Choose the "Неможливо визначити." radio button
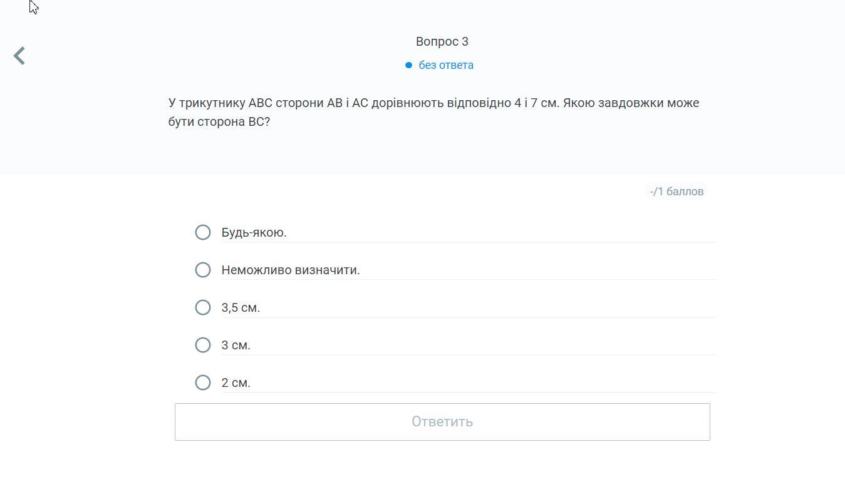The height and width of the screenshot is (504, 845). click(203, 270)
